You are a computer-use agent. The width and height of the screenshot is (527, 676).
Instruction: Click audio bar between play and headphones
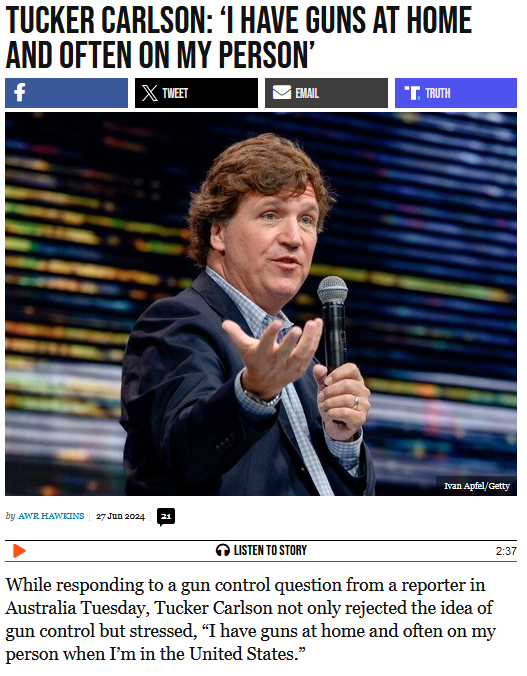[121, 551]
